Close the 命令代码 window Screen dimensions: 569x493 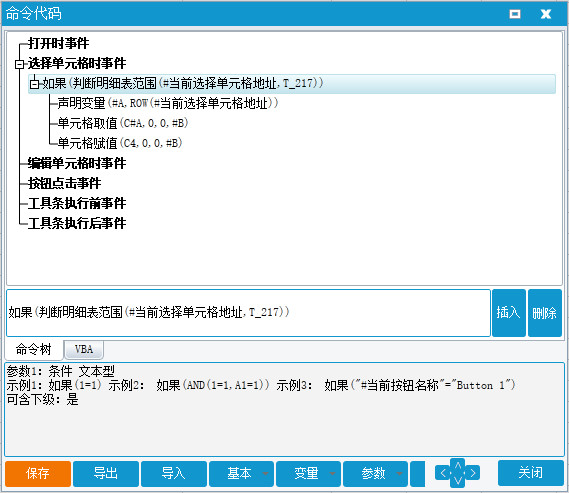point(545,14)
